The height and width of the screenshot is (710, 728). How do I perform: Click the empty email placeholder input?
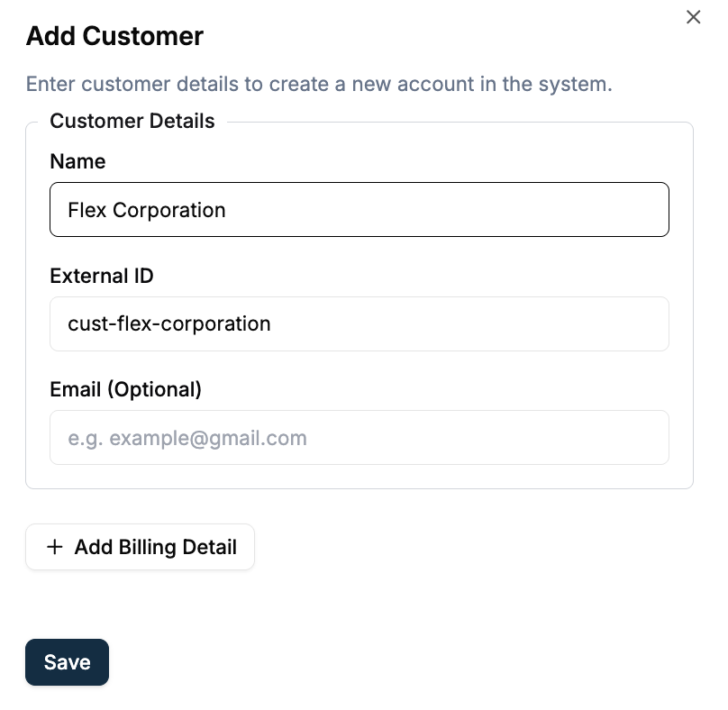(359, 437)
